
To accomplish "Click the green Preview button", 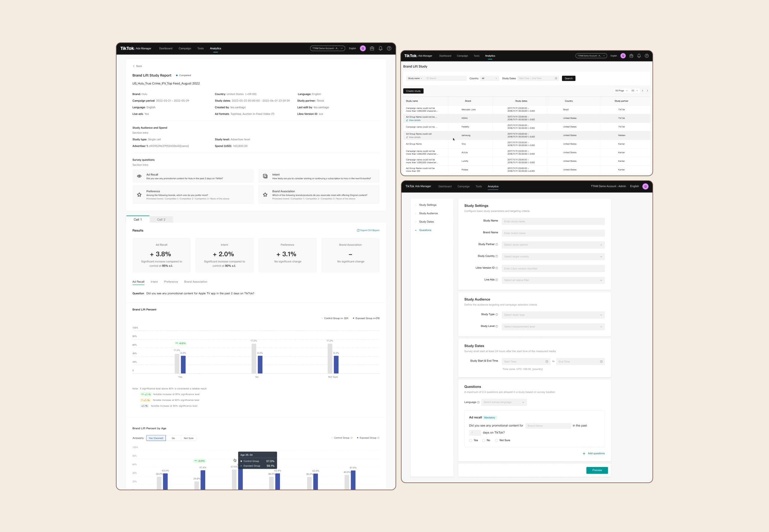I will pyautogui.click(x=597, y=470).
